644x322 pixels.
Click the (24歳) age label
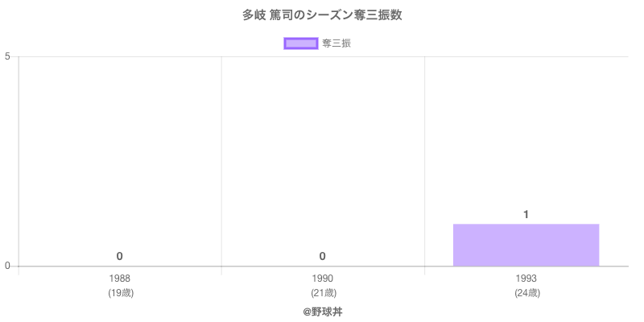click(526, 293)
